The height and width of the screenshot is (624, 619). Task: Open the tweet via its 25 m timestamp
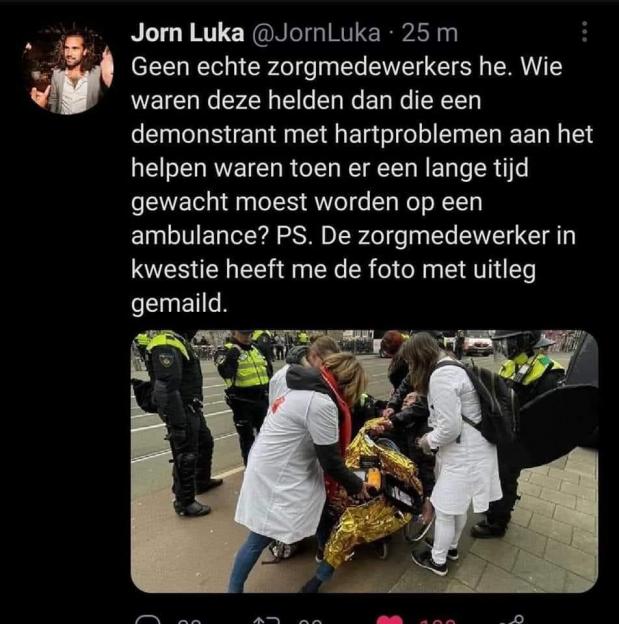[x=430, y=33]
